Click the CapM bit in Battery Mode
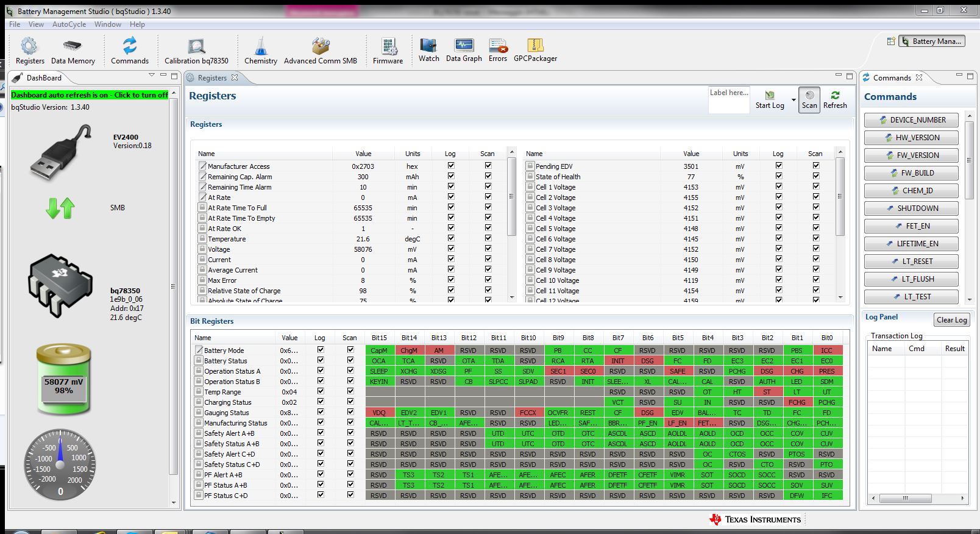 pos(379,351)
